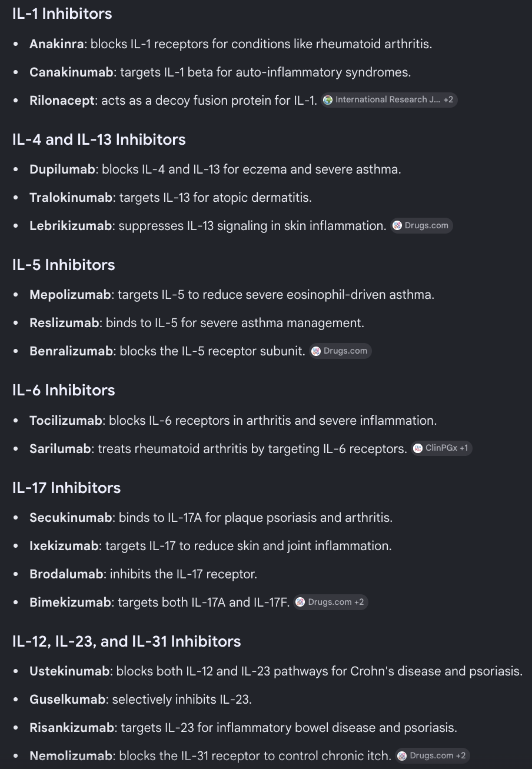Select the IL-1 Inhibitors heading

(62, 14)
